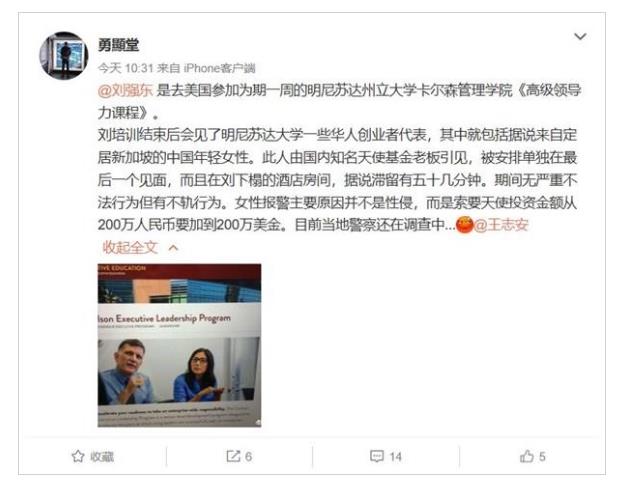Open the 14 comments count
625x486 pixels.
coord(395,456)
